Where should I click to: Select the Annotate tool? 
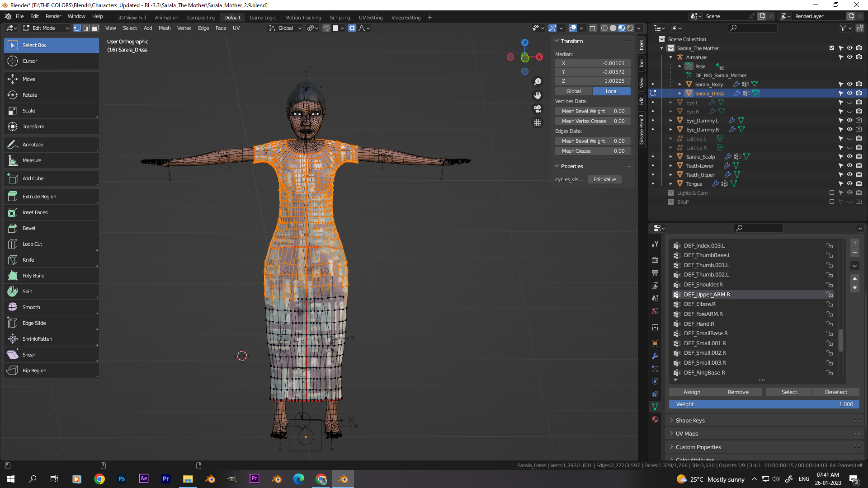pos(52,145)
